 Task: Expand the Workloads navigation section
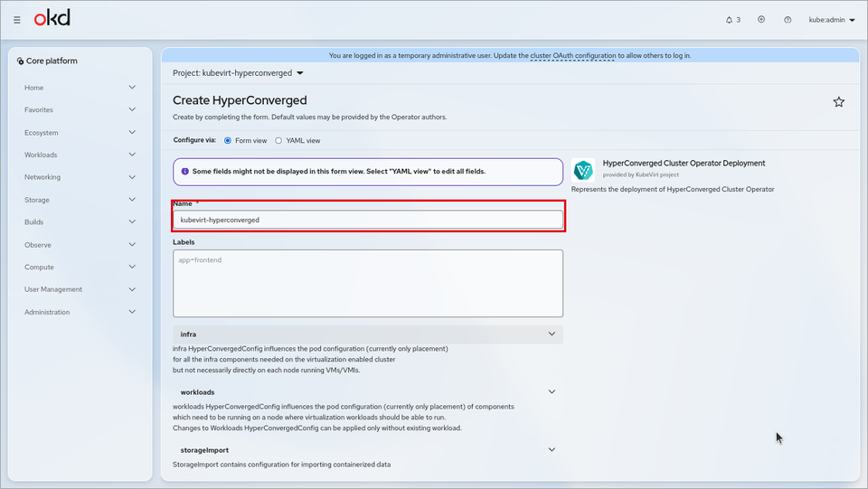tap(80, 155)
